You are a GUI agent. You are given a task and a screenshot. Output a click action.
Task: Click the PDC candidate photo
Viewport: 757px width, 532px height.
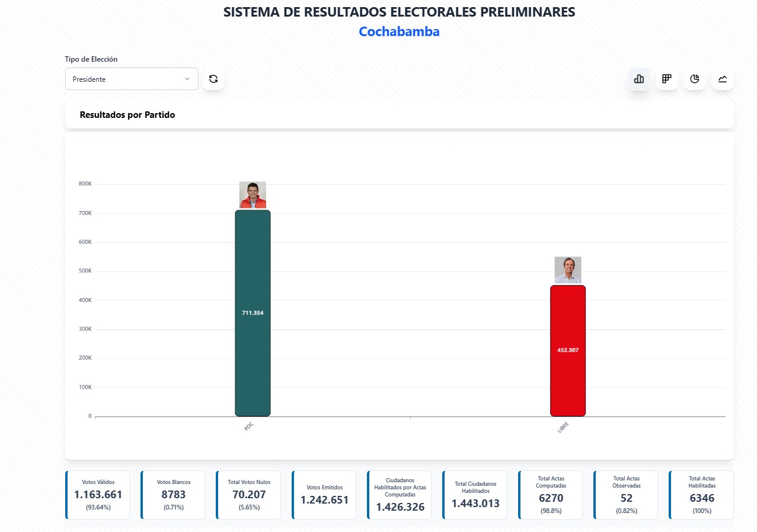point(253,195)
